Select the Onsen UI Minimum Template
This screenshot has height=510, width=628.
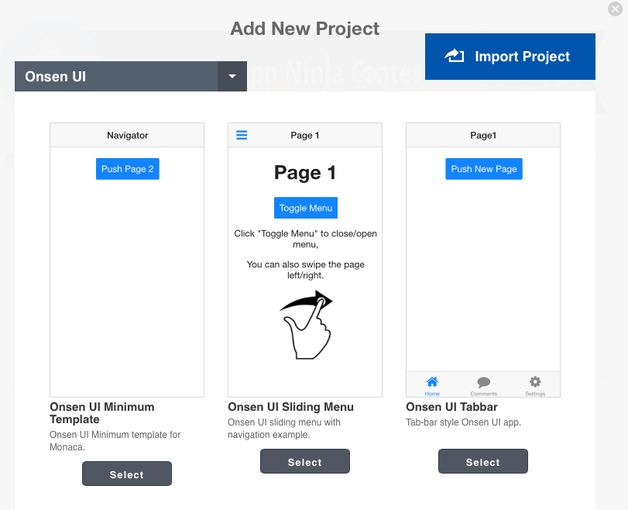click(127, 474)
